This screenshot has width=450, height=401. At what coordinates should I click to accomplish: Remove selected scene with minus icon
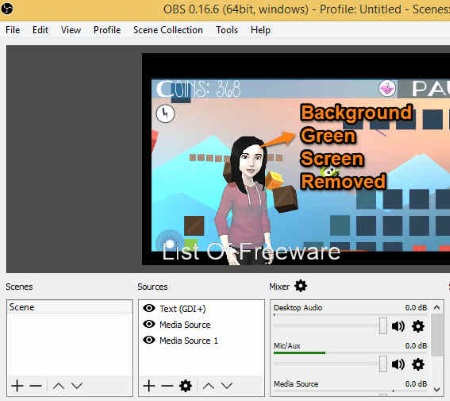click(36, 386)
